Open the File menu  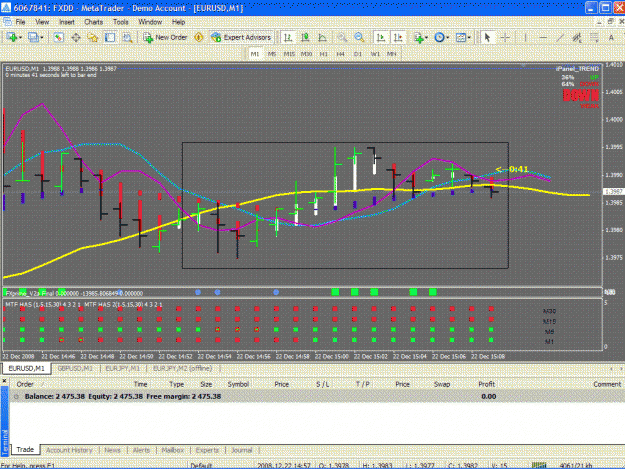point(20,22)
